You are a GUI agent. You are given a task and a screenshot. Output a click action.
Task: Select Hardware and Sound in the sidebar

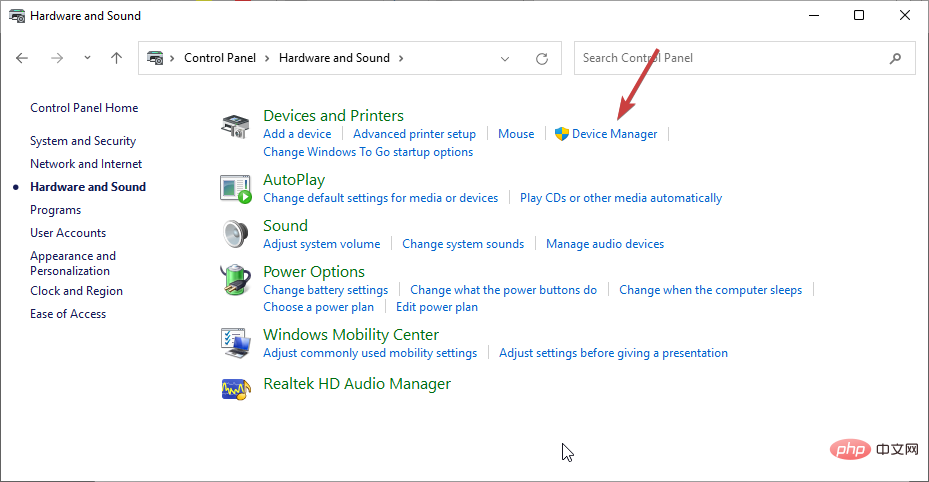88,187
